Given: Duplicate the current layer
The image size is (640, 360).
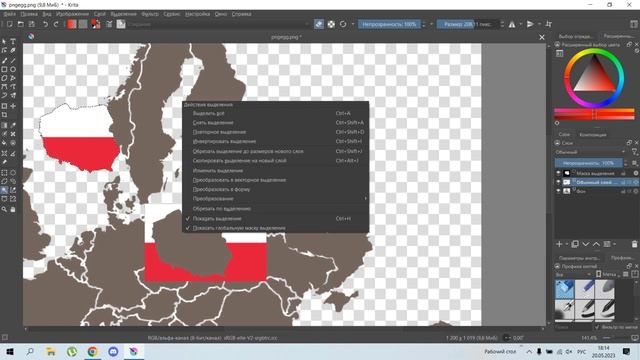Looking at the screenshot, I should (x=575, y=244).
